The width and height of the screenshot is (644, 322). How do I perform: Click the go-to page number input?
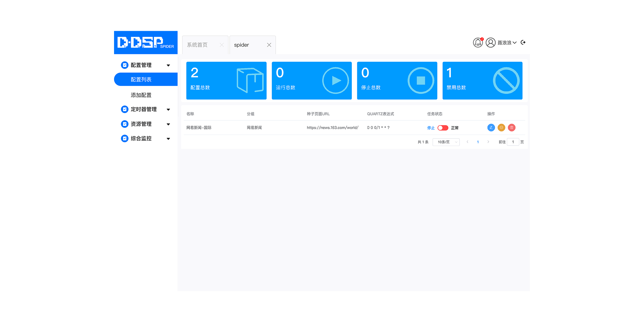pos(513,142)
